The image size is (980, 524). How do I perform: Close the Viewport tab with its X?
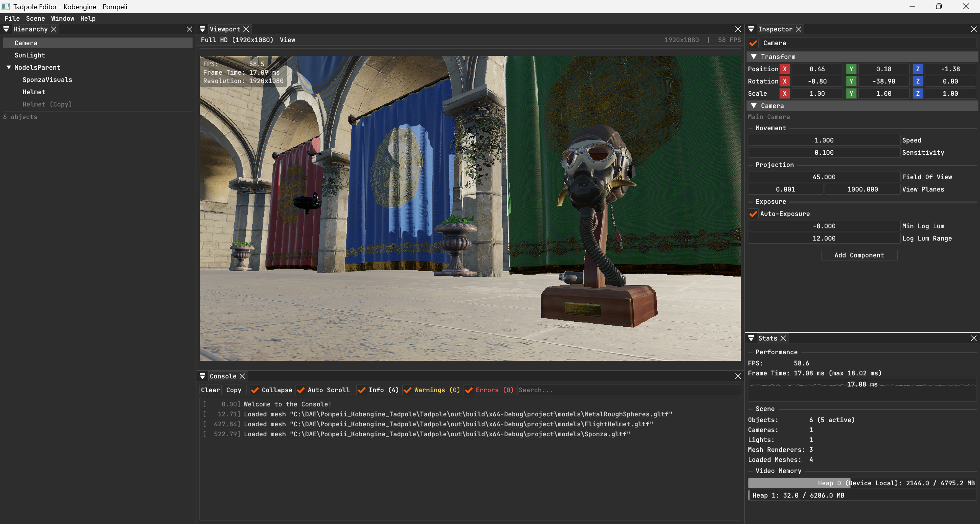click(246, 29)
